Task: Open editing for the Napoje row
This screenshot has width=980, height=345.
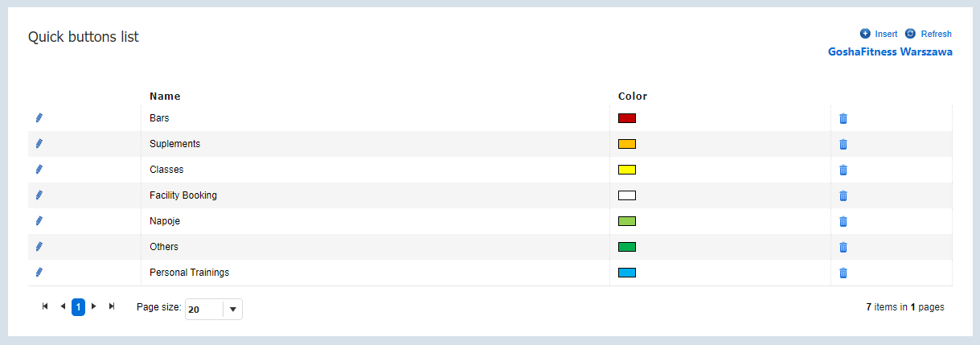Action: (x=39, y=221)
